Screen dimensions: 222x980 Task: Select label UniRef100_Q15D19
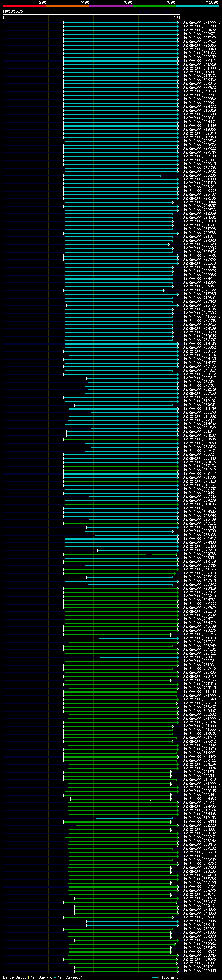point(199,110)
